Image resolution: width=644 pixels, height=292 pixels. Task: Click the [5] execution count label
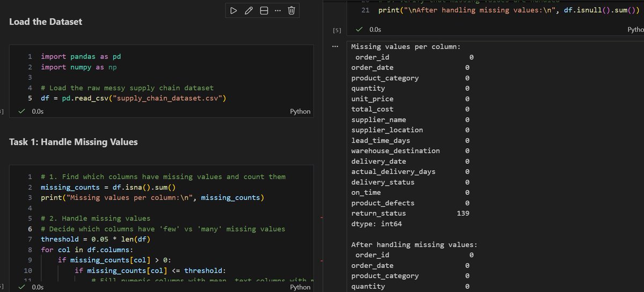tap(337, 31)
